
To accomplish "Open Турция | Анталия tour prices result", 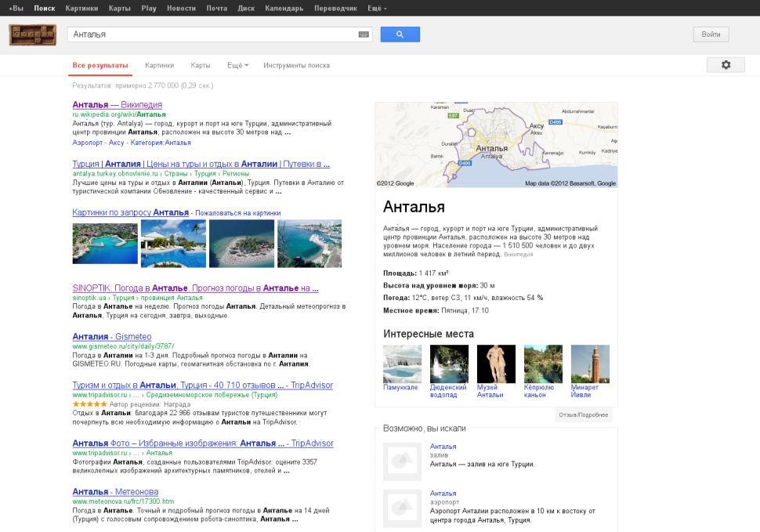I will tap(201, 164).
